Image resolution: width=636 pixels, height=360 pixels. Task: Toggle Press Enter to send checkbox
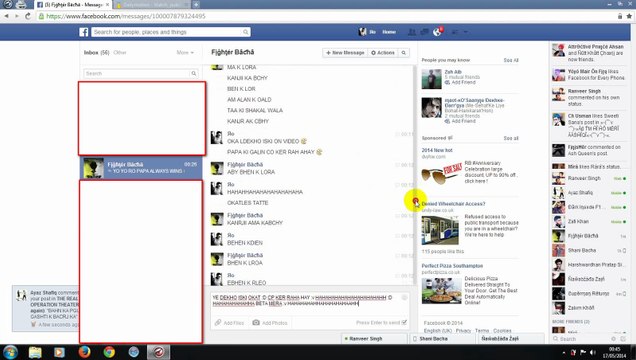point(404,323)
